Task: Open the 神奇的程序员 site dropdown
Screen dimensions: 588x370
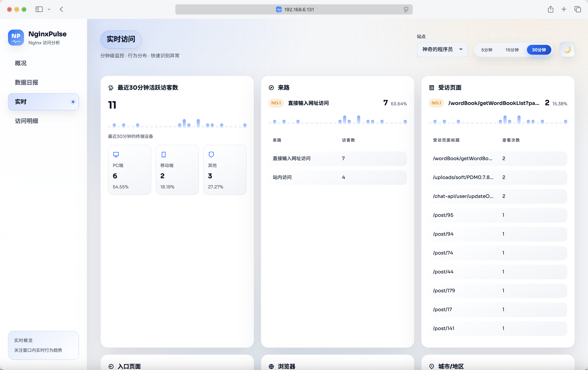Action: click(442, 50)
